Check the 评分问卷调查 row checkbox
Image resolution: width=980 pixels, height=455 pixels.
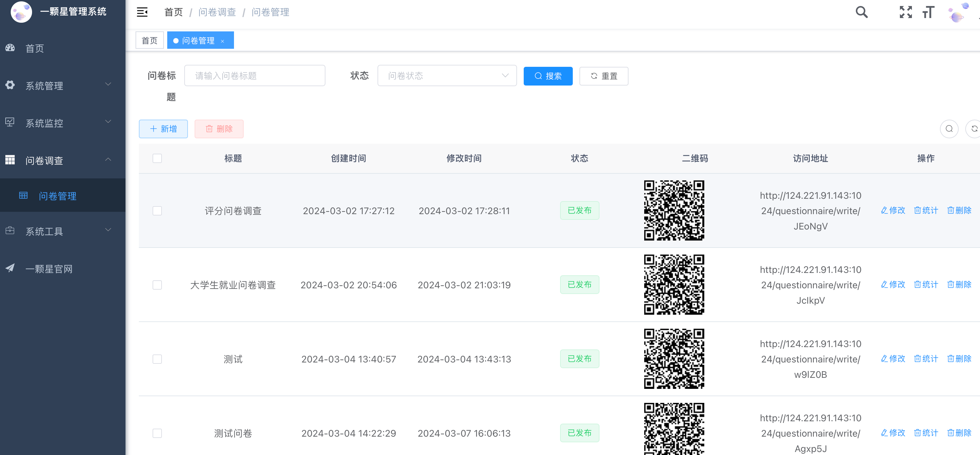click(157, 210)
